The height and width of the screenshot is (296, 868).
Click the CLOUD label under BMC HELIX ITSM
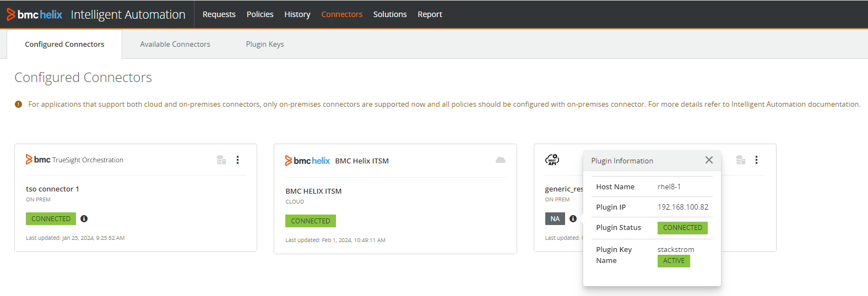point(295,202)
